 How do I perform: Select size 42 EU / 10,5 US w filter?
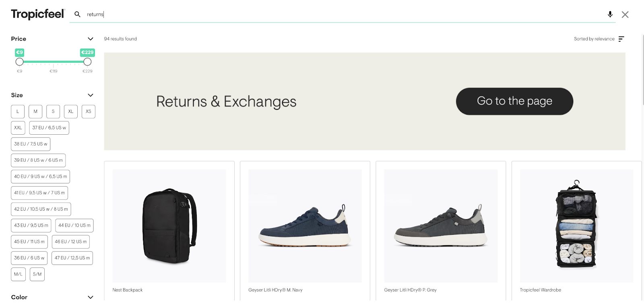(41, 209)
